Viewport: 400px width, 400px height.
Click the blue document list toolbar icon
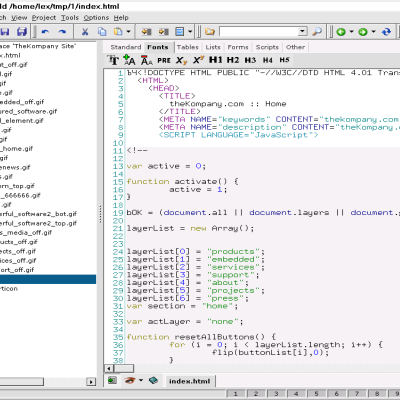(180, 32)
